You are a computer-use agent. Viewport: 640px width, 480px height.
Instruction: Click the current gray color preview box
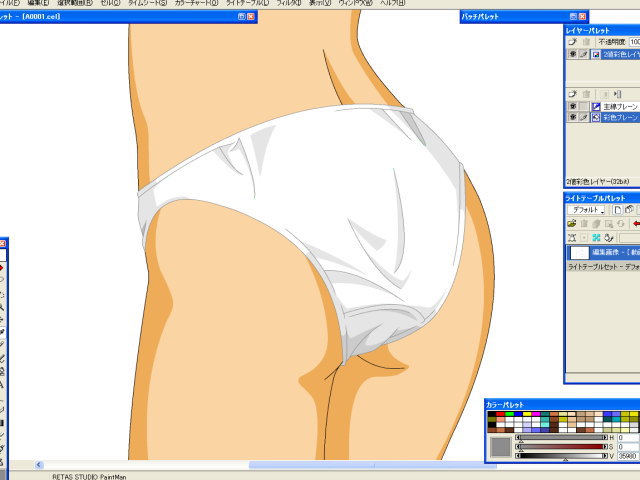tap(500, 446)
